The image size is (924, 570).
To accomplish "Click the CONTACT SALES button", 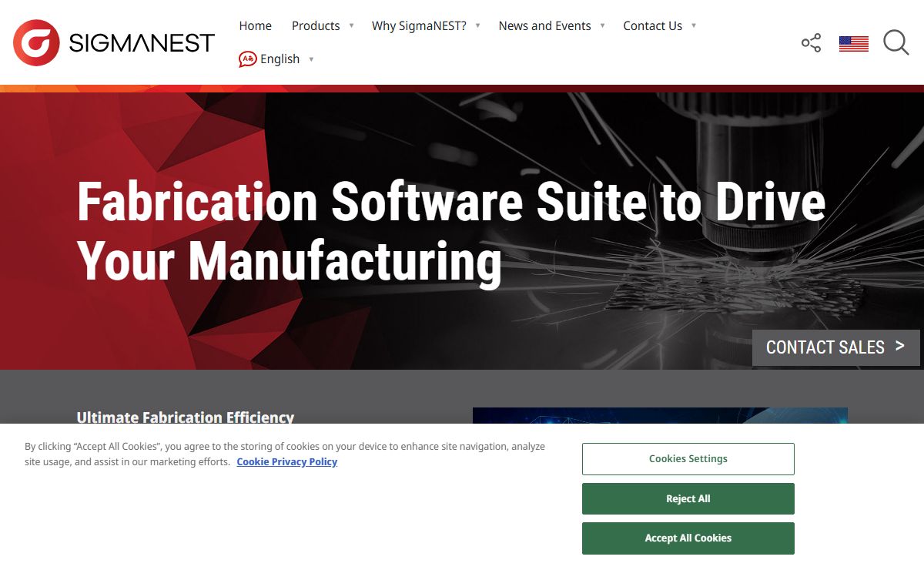I will click(x=836, y=347).
